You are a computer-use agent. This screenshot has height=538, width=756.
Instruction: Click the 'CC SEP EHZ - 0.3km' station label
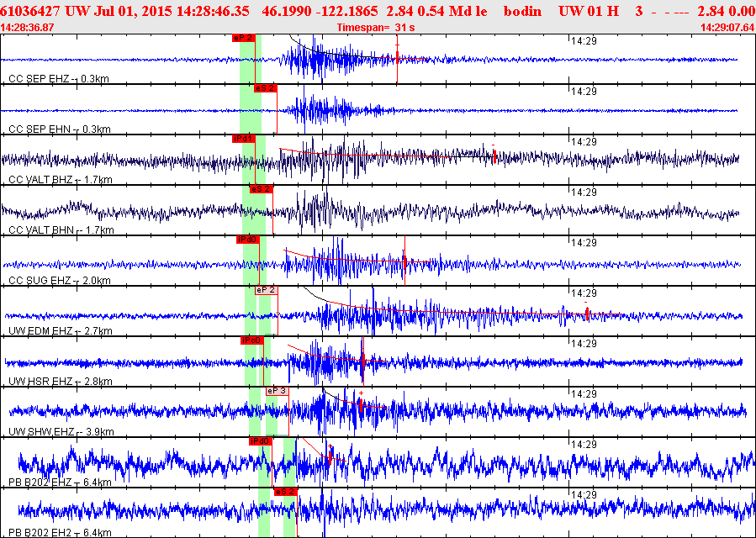coord(59,79)
